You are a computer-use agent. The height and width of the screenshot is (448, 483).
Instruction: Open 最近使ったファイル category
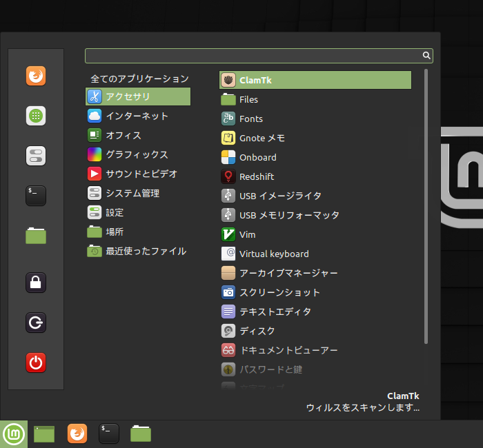pyautogui.click(x=138, y=252)
